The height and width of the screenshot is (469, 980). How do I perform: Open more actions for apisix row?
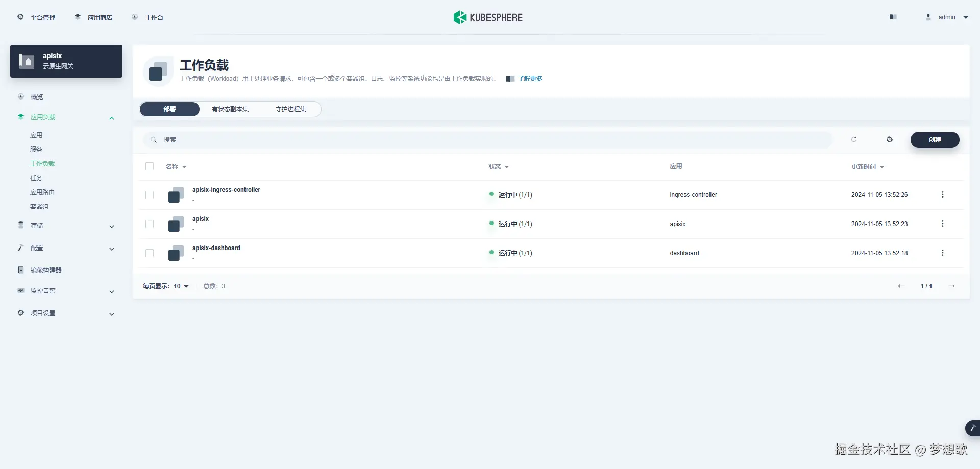point(943,224)
